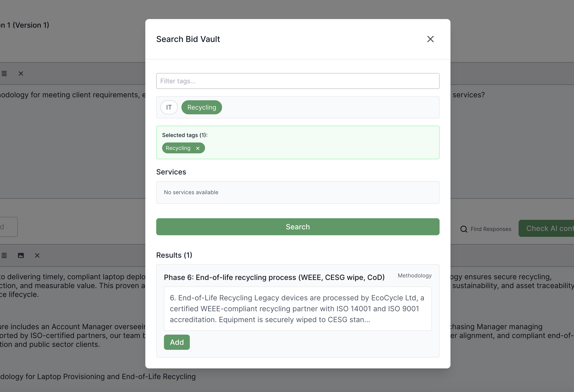Click the No services available box
The height and width of the screenshot is (392, 574).
298,192
